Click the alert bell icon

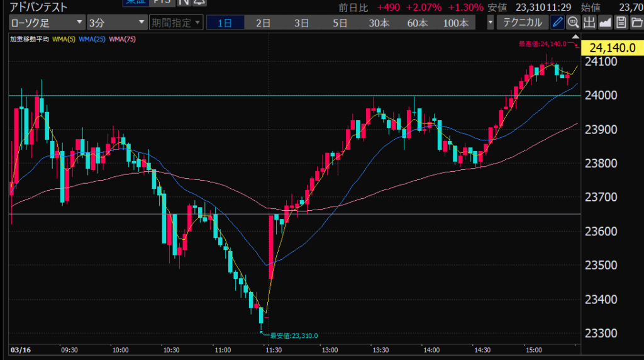[x=199, y=2]
